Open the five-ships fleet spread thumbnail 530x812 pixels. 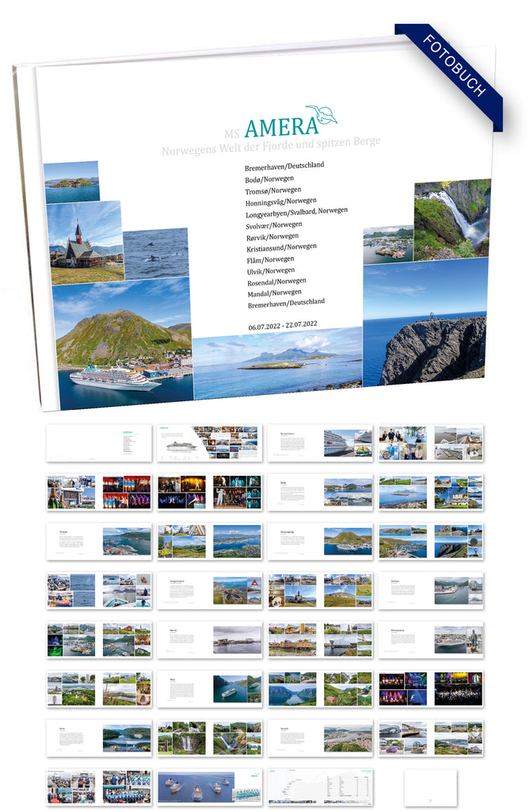click(x=209, y=786)
